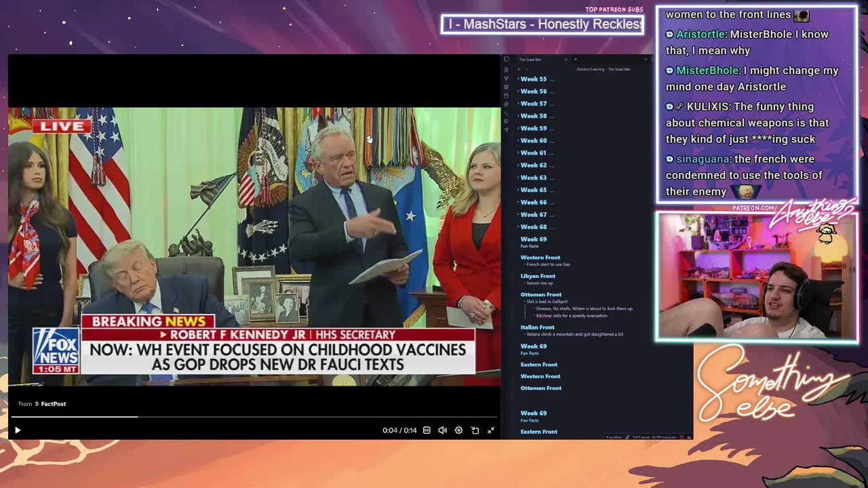Click the MashStars top Patreon sub banner

click(x=542, y=24)
